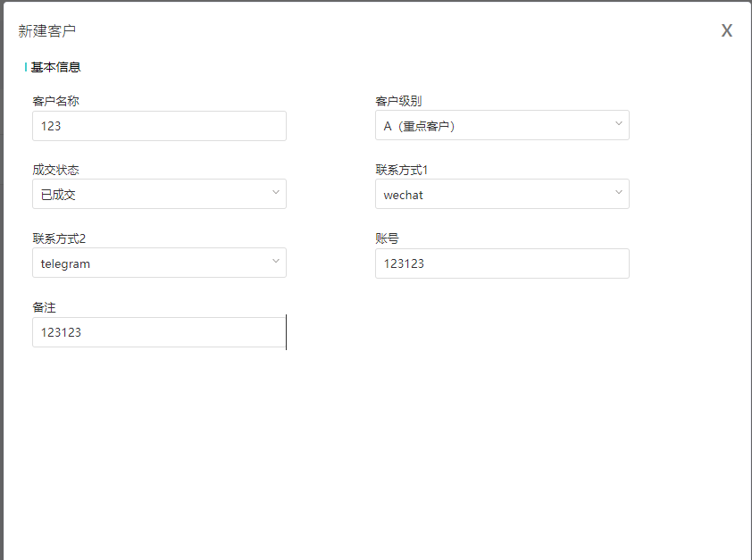Click the 成交状态 field label

[x=55, y=170]
